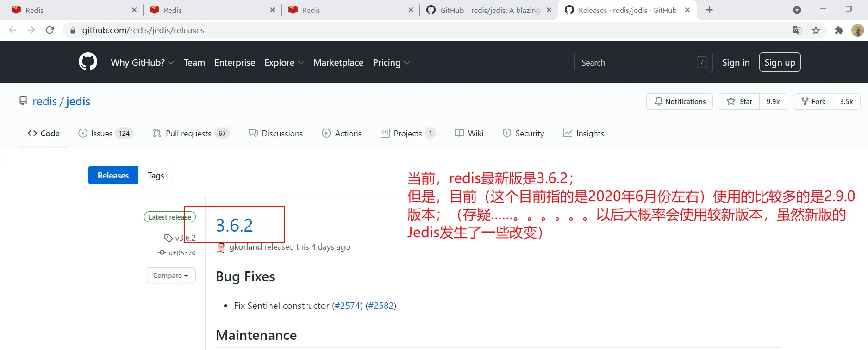Switch to the 'GitHub - redis/jedis' browser tab
The image size is (868, 350).
tap(489, 10)
